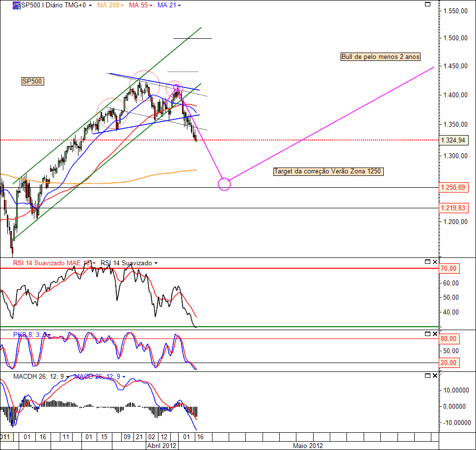
Task: Open the PKS 8; 3; 3 dropdown
Action: pyautogui.click(x=49, y=335)
